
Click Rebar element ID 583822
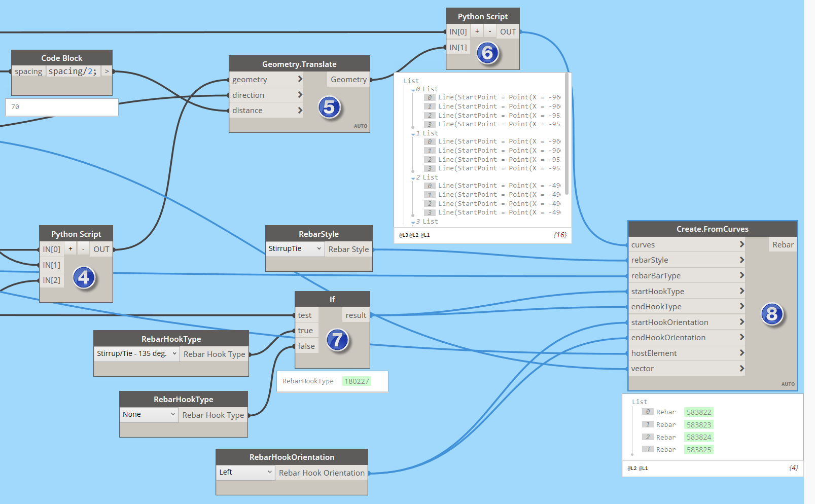tap(698, 412)
